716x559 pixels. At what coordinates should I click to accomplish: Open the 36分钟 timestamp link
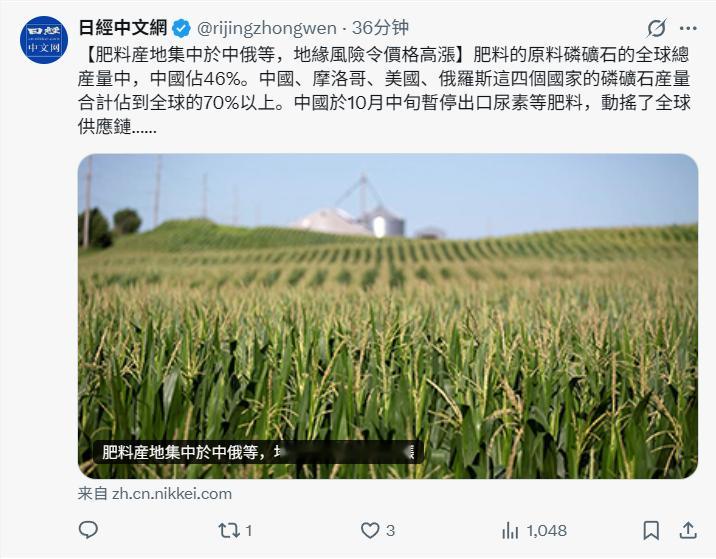(x=380, y=28)
